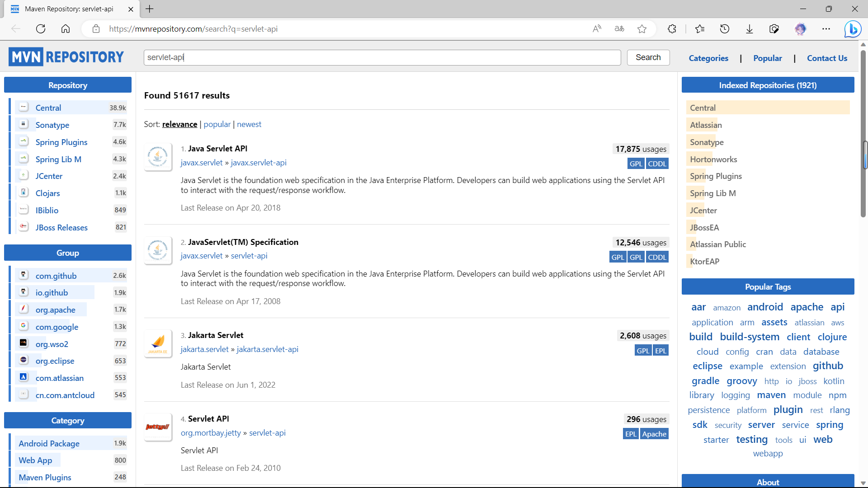
Task: Open the Popular menu link
Action: click(767, 58)
